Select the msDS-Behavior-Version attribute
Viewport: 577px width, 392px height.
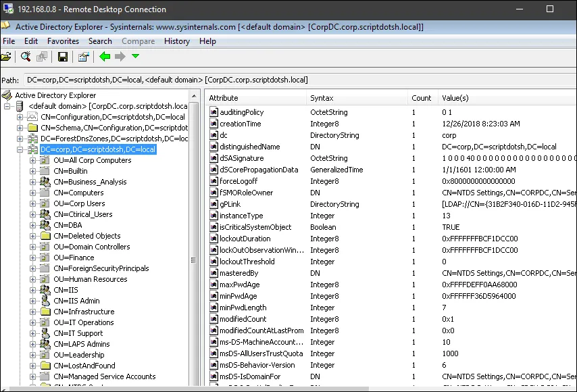click(257, 365)
